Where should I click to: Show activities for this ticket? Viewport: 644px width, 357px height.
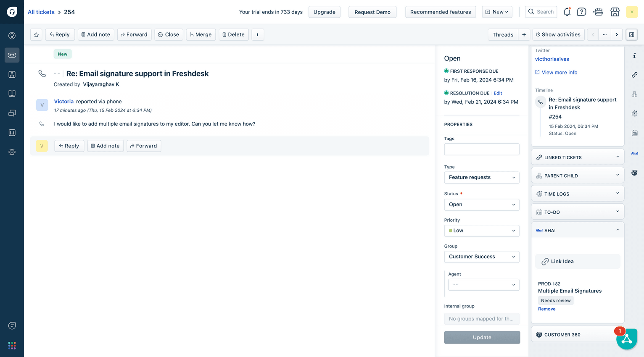point(557,34)
